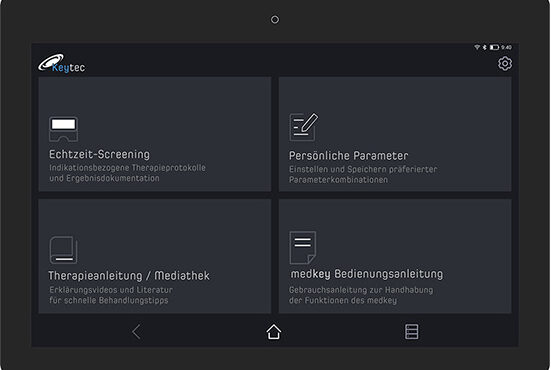Tap the Bedienungsanleitung document icon
Screen dimensions: 551x370
[x=303, y=247]
